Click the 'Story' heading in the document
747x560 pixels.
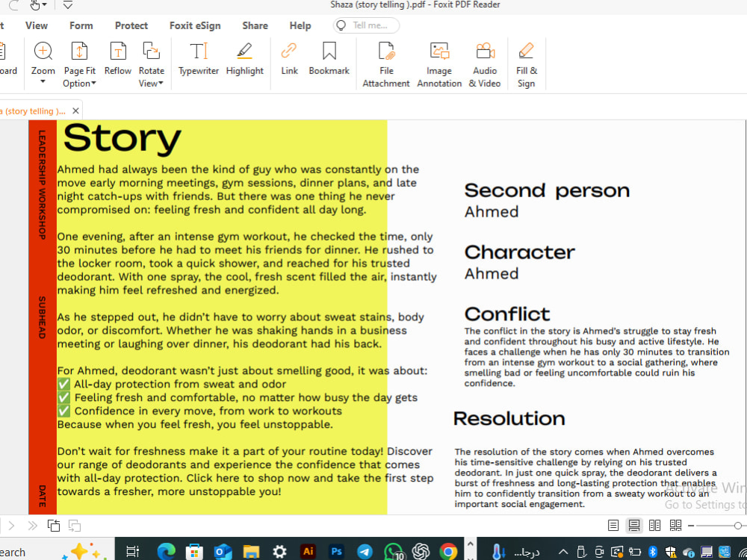122,139
